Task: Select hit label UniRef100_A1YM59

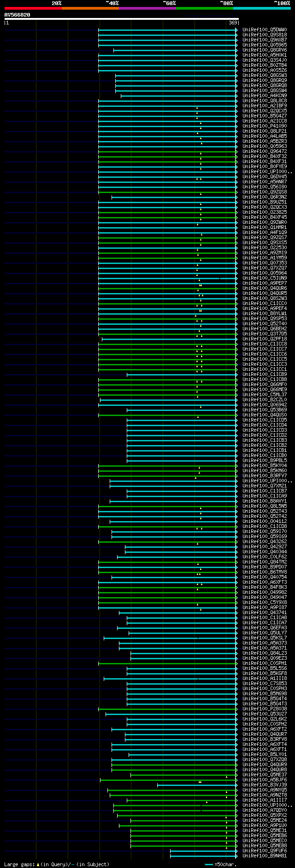Action: pyautogui.click(x=265, y=258)
